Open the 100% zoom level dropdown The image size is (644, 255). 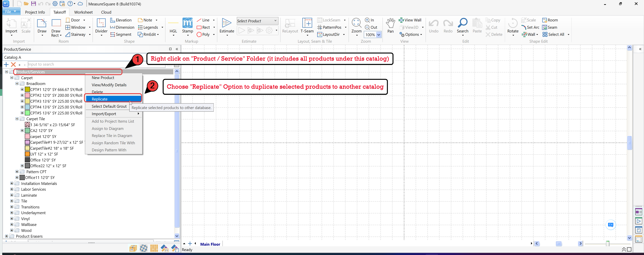(379, 35)
